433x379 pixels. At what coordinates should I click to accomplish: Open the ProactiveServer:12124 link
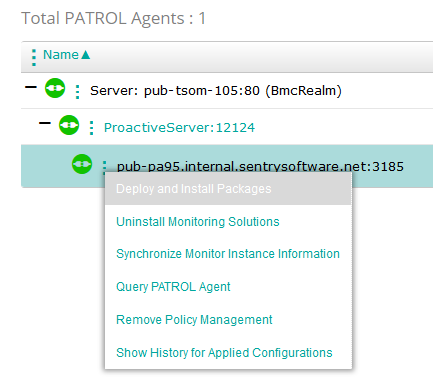[x=179, y=128]
